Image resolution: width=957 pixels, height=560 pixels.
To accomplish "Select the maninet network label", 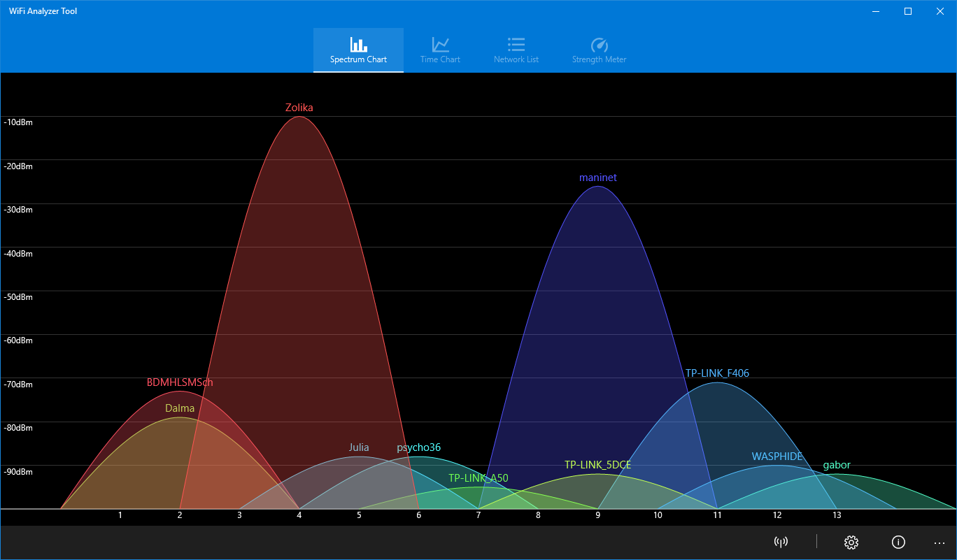I will [597, 177].
